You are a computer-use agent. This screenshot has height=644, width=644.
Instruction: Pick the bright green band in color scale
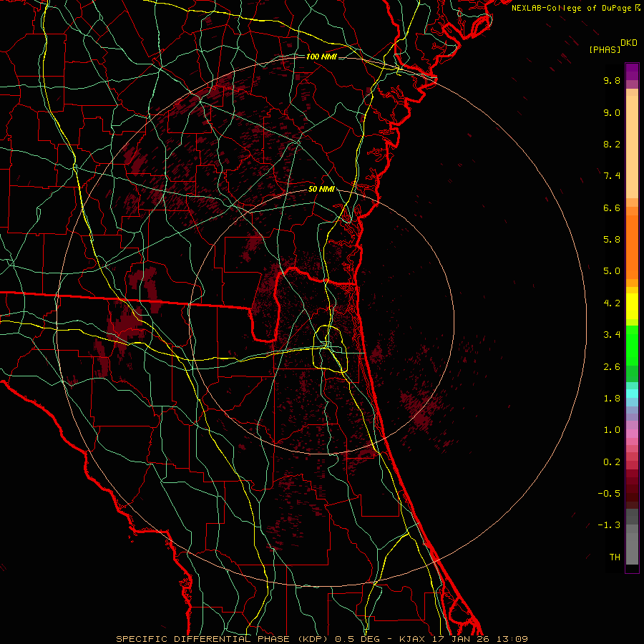[632, 345]
